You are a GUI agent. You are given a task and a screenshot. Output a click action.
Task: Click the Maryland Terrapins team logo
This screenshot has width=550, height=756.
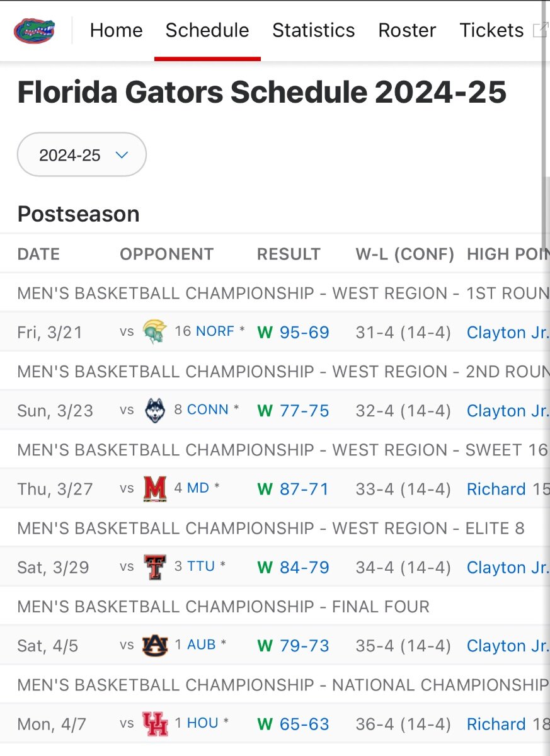155,488
